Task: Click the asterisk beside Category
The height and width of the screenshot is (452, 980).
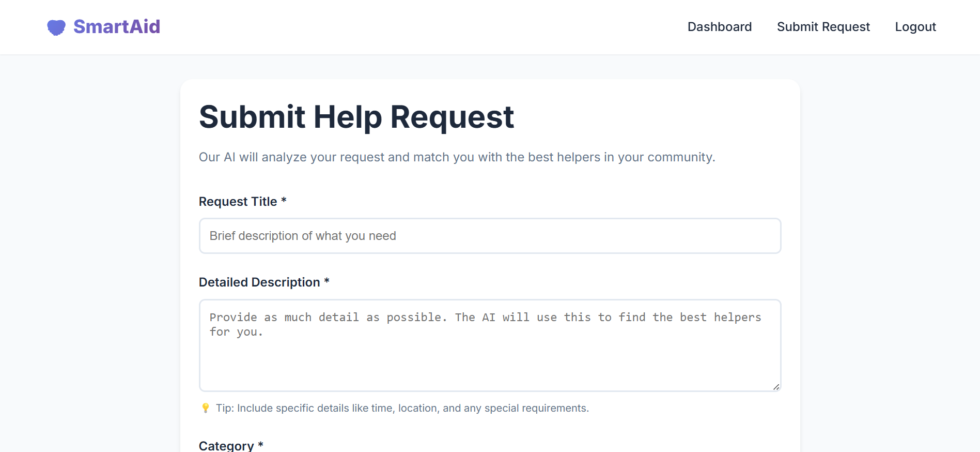Action: tap(260, 444)
